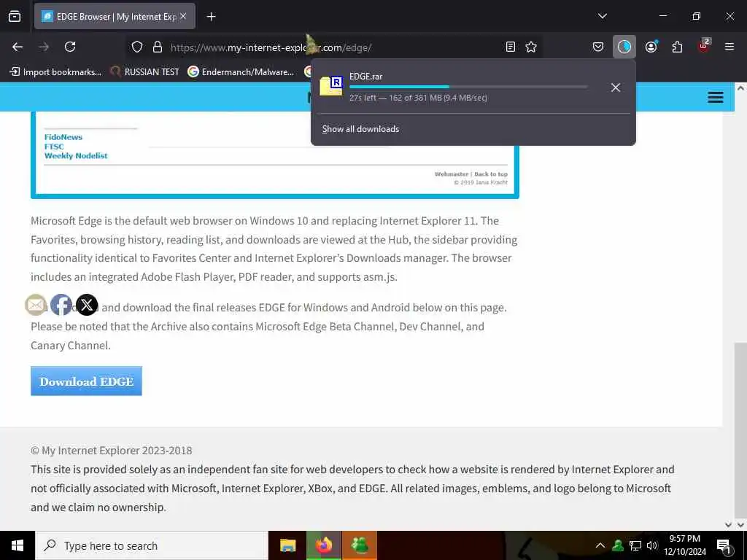747x560 pixels.
Task: Open the Windows Start menu
Action: tap(18, 545)
